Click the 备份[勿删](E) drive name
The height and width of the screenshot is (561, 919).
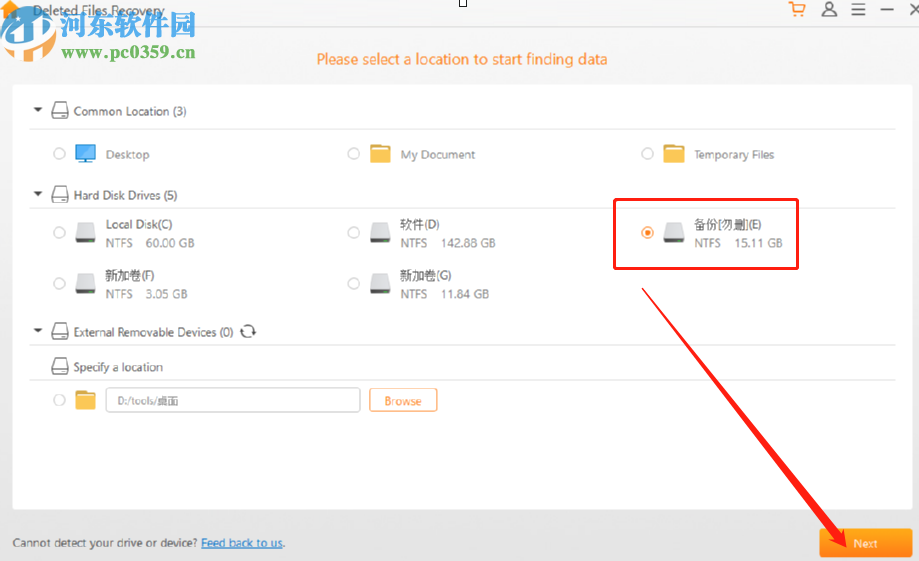coord(727,225)
